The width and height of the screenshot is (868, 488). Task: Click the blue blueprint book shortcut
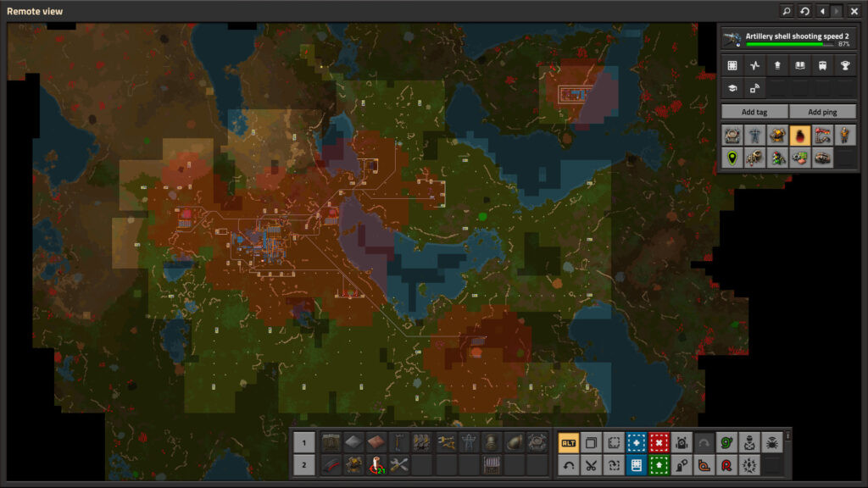pyautogui.click(x=637, y=465)
